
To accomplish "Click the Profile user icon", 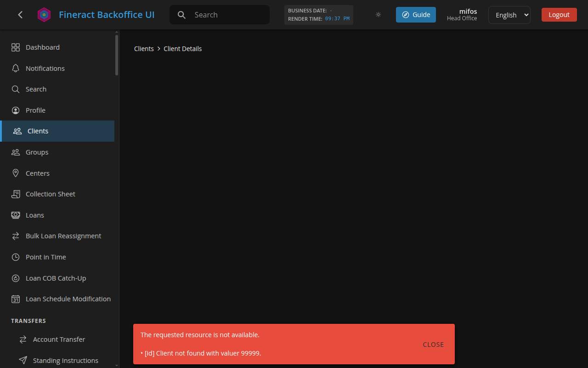I will click(x=16, y=110).
